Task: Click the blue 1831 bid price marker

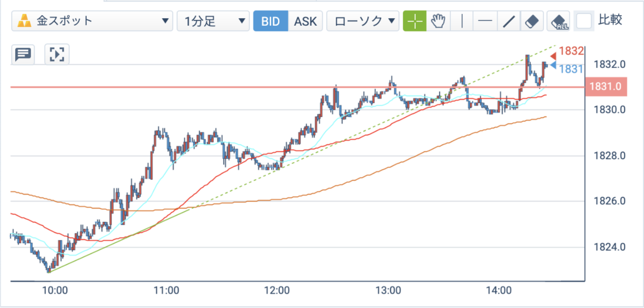Action: (x=567, y=68)
